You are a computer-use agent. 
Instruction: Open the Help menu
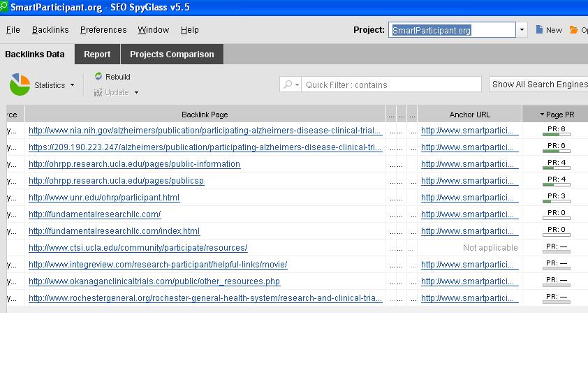pyautogui.click(x=190, y=30)
